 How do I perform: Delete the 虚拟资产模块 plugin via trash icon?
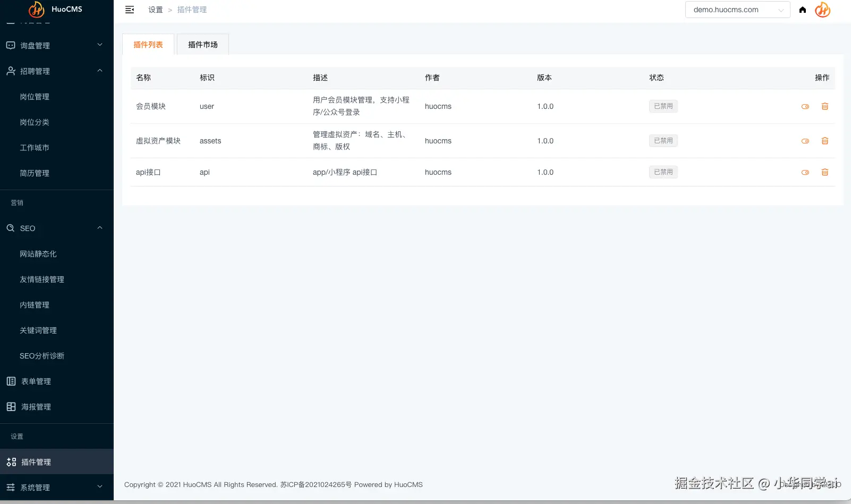[x=825, y=141]
